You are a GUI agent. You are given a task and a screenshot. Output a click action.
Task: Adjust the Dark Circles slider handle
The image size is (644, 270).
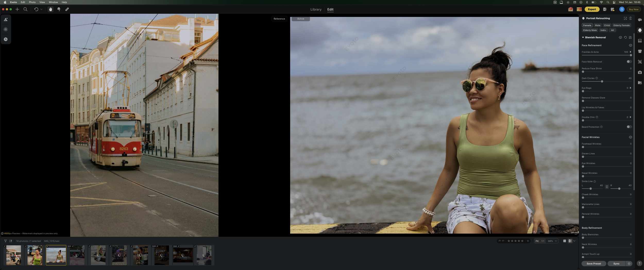click(602, 81)
